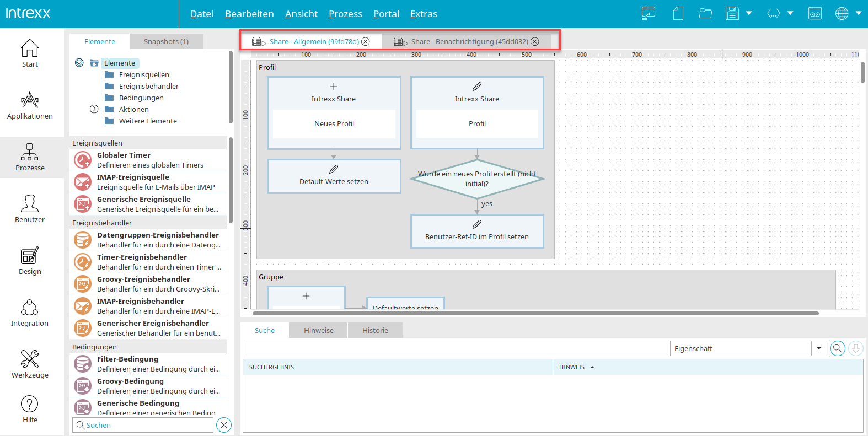Click the save diskette toolbar icon
Image resolution: width=868 pixels, height=436 pixels.
tap(732, 13)
